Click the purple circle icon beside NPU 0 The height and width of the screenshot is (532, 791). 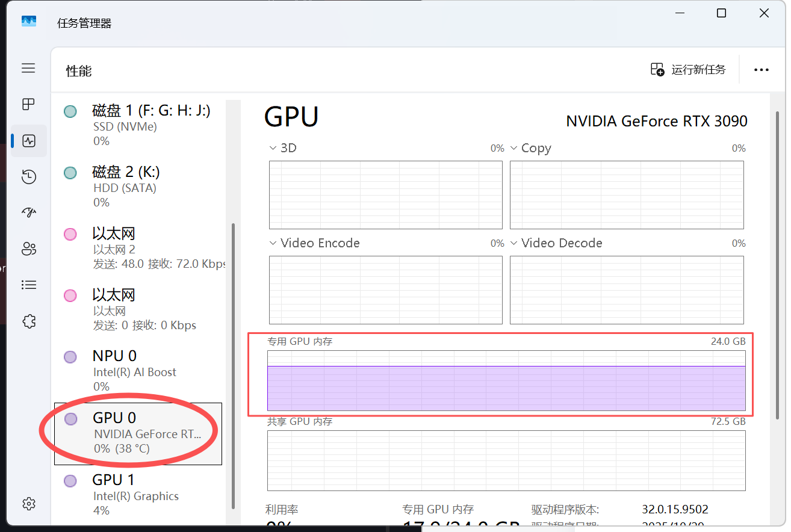(x=70, y=357)
